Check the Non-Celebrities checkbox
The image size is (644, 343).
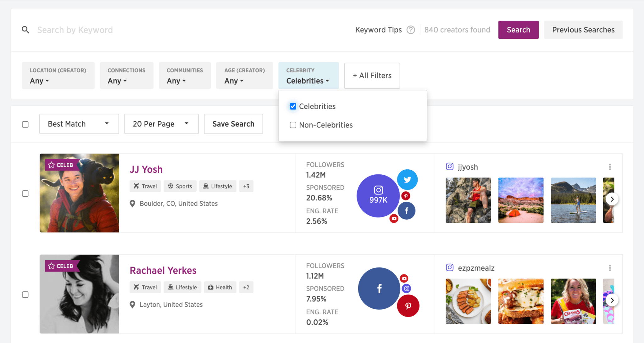[x=293, y=125]
